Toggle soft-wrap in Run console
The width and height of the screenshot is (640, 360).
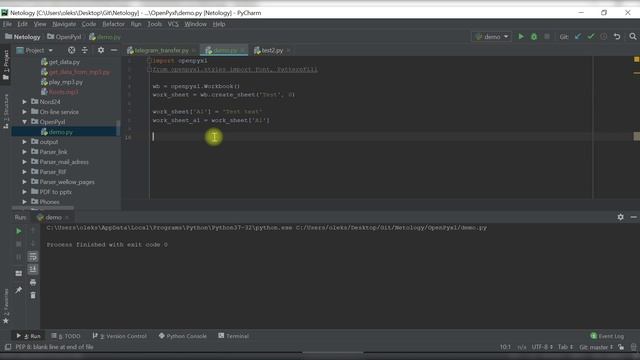point(33,257)
